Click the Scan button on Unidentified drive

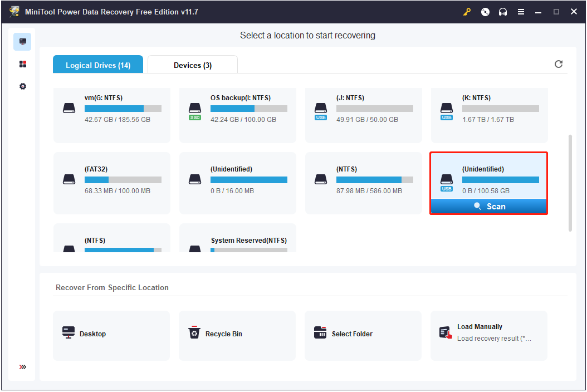489,206
